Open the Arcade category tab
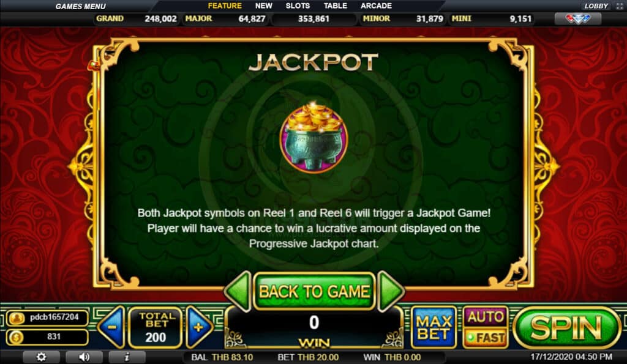Screen dimensions: 627x364 pos(377,6)
